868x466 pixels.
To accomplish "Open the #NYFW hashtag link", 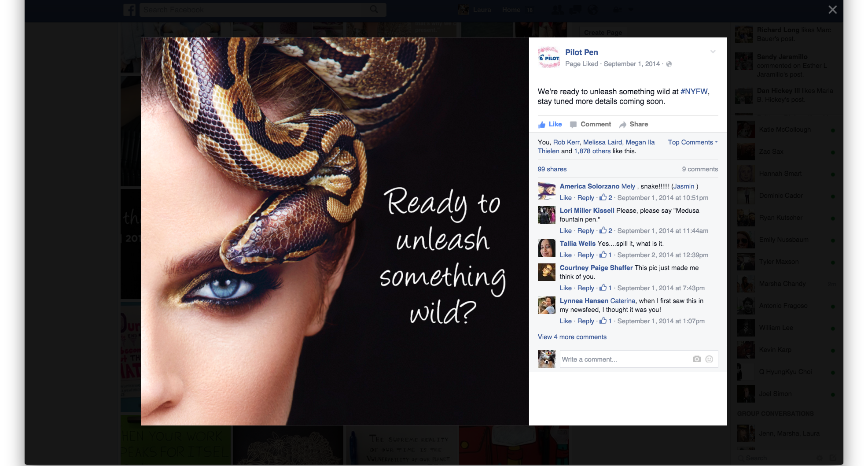I will 694,92.
